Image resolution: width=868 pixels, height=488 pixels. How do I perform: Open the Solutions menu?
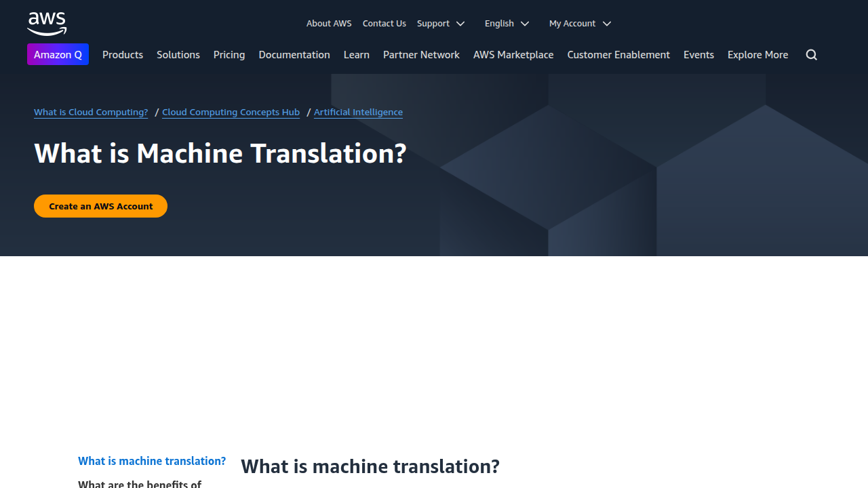tap(178, 55)
